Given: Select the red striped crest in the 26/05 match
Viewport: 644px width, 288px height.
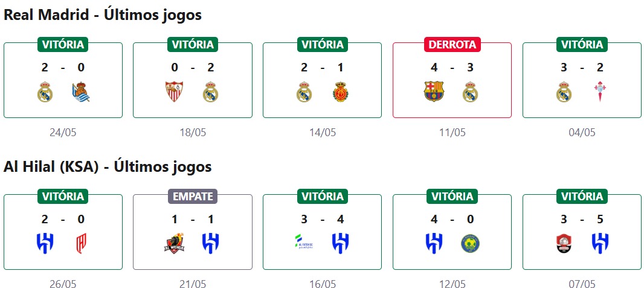Looking at the screenshot, I should [81, 243].
